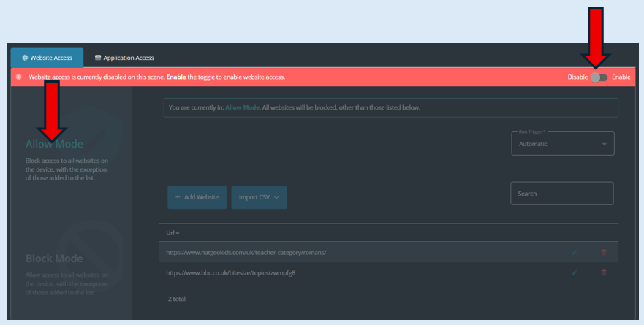
Task: Click the 'Enable' label beside the toggle
Action: (x=621, y=77)
